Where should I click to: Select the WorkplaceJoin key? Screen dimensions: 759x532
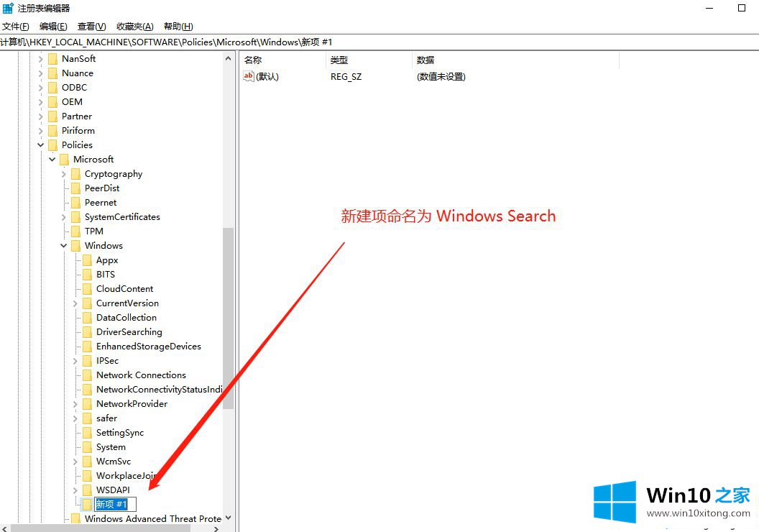(x=126, y=476)
